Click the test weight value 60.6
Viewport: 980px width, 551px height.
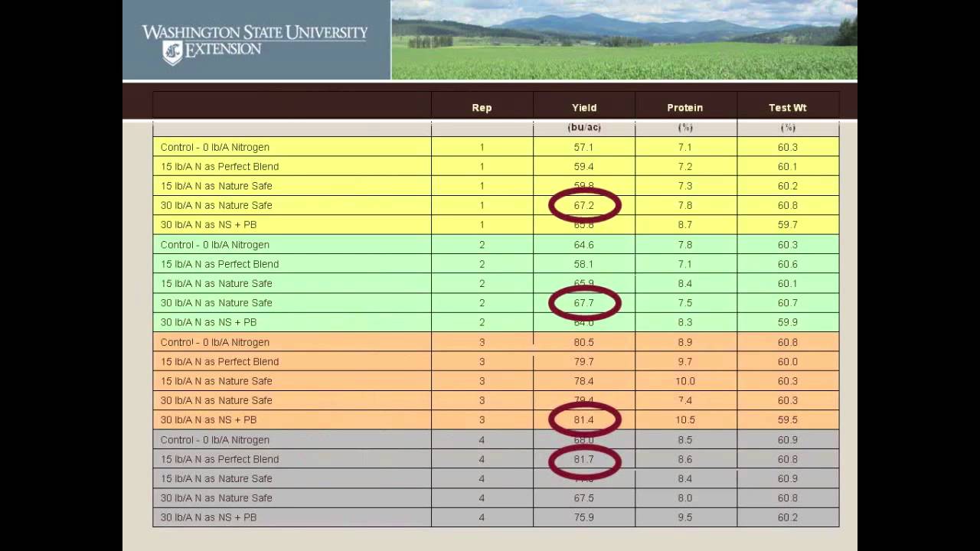tap(788, 264)
